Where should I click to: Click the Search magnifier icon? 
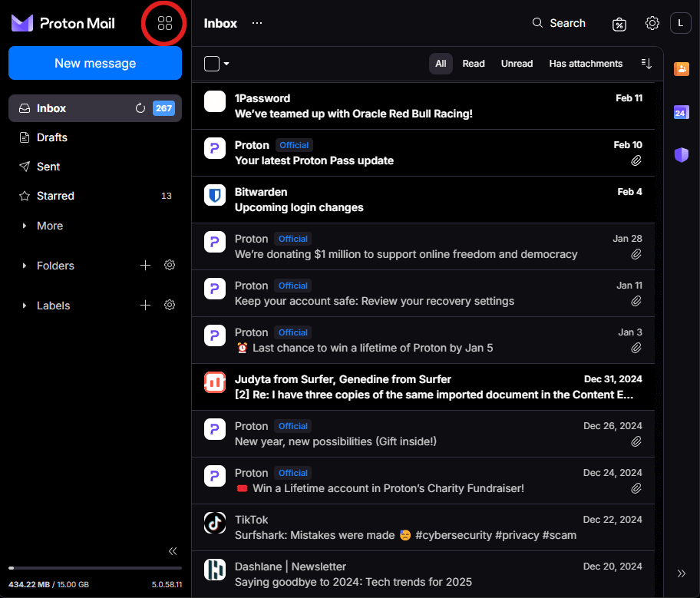click(537, 23)
